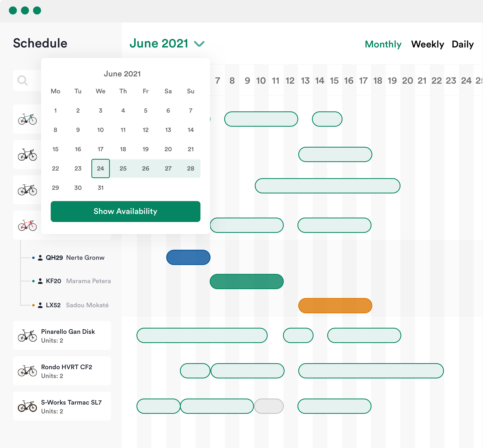
Task: Click the Rondo HVRT CF2 bike icon
Action: tap(27, 371)
